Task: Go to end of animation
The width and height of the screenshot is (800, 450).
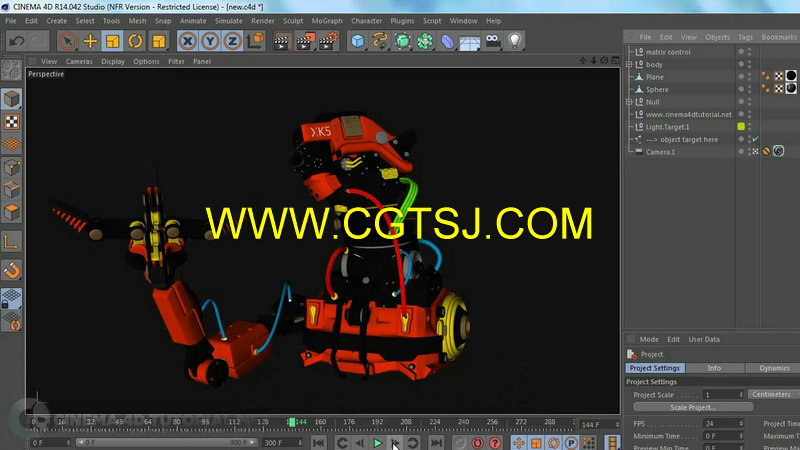Action: [436, 443]
